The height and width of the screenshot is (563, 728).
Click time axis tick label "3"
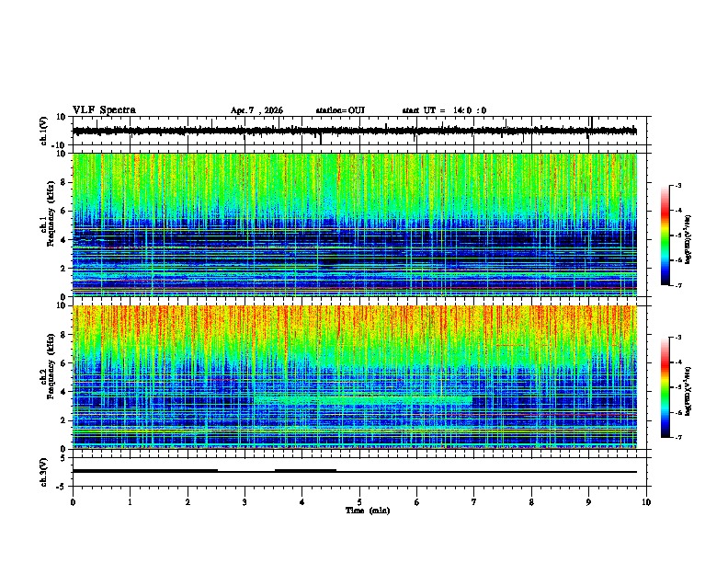245,502
